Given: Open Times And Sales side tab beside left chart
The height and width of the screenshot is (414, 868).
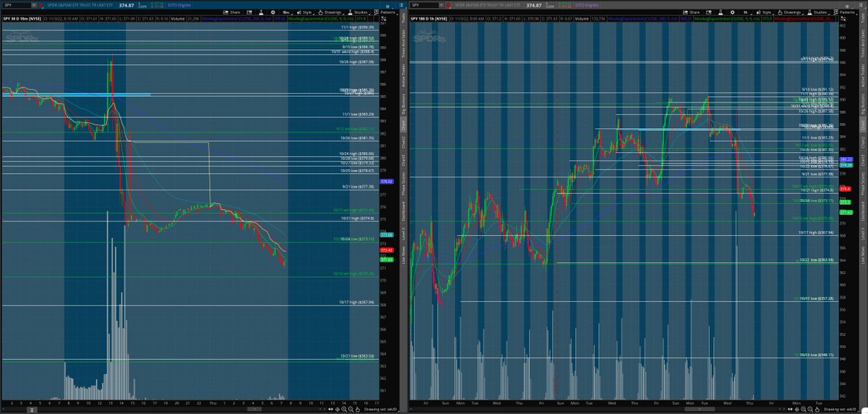Looking at the screenshot, I should click(x=404, y=44).
